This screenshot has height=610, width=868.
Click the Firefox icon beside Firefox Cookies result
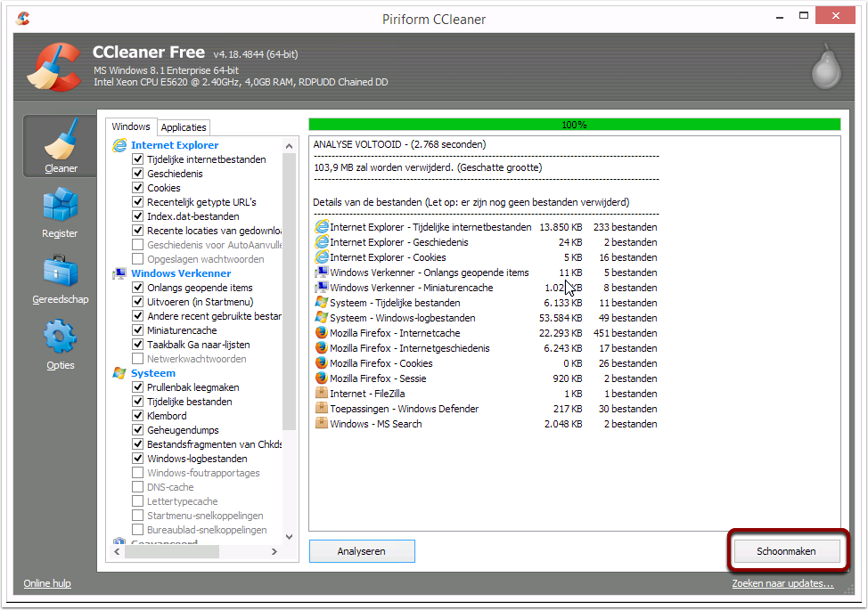point(322,362)
